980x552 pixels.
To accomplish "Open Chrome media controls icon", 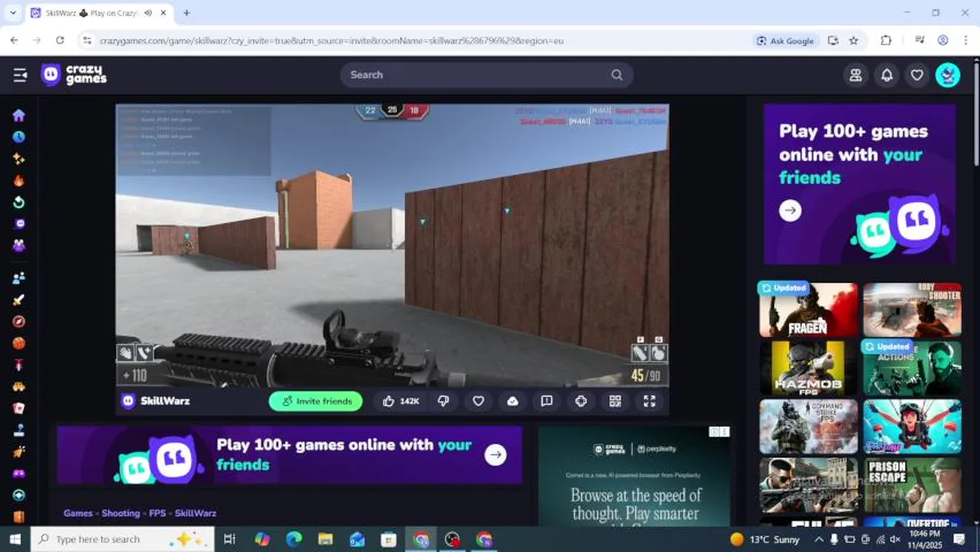I will coord(919,41).
